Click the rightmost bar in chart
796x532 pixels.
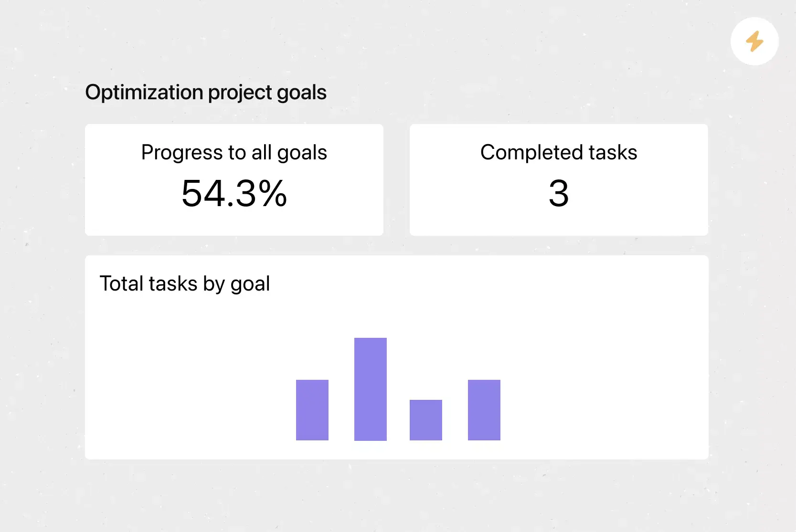point(484,410)
